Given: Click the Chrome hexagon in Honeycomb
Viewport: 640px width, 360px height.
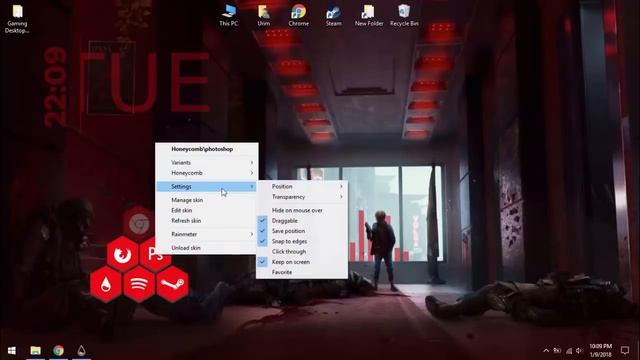Looking at the screenshot, I should pos(139,224).
